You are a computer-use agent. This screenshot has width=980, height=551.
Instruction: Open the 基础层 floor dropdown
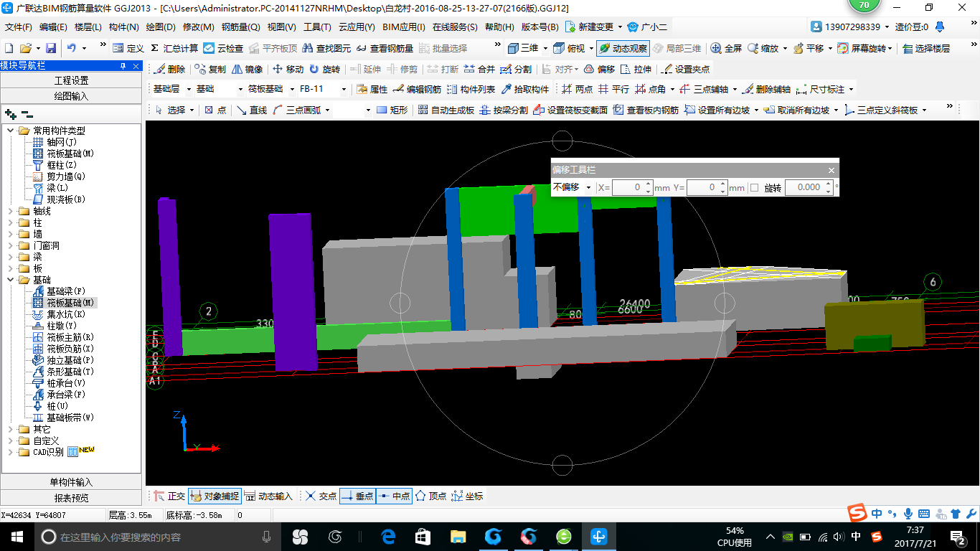189,89
